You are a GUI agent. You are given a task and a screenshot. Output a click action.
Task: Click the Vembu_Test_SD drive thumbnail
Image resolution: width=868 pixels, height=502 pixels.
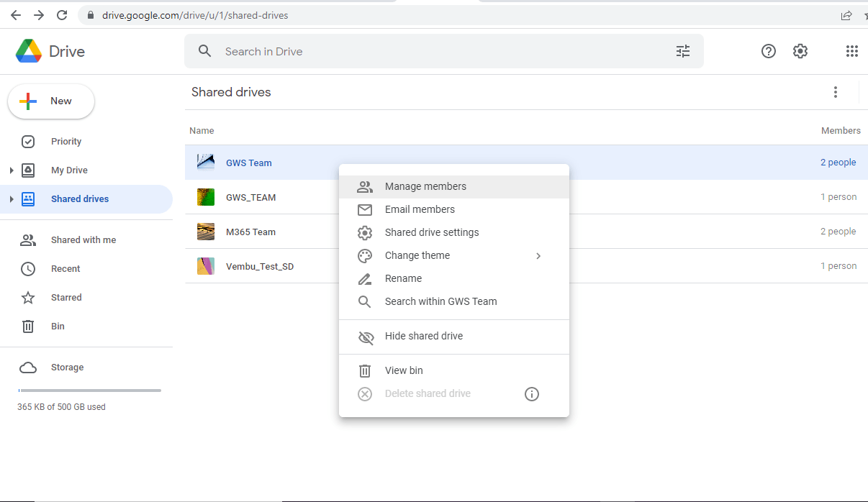click(206, 266)
